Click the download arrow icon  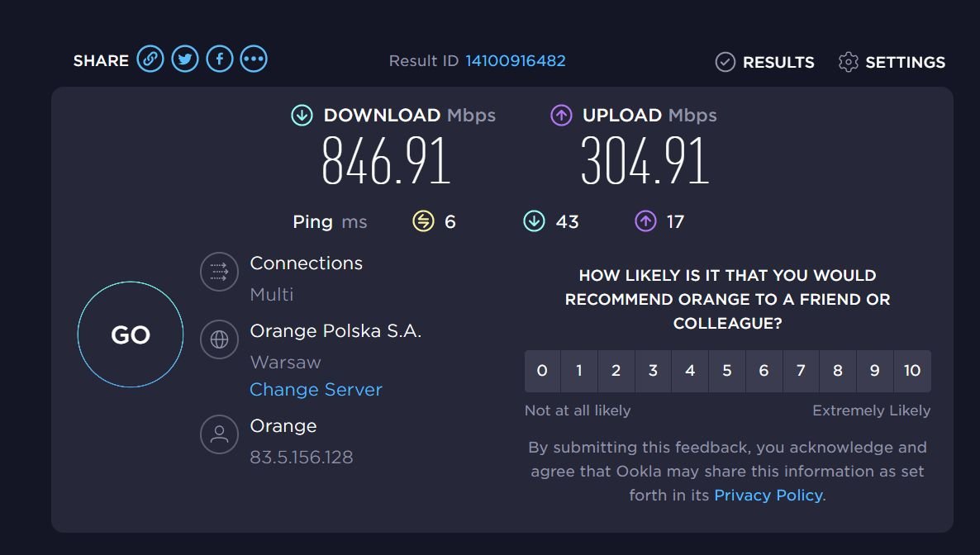[x=302, y=115]
